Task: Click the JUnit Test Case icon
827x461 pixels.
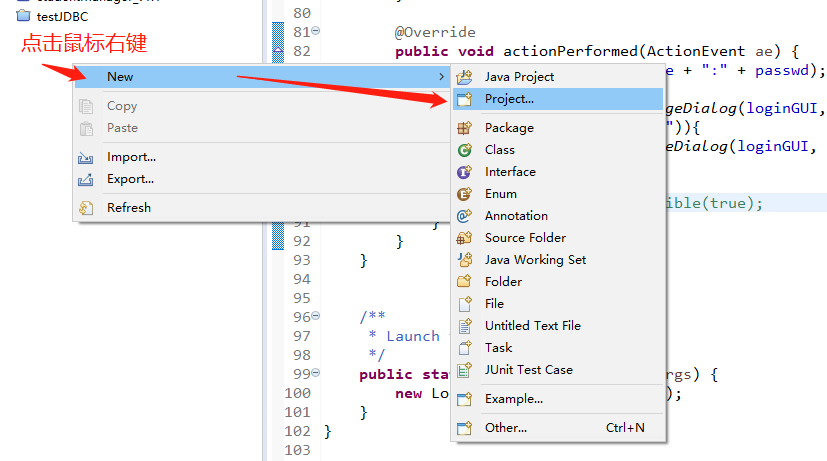Action: pos(465,370)
